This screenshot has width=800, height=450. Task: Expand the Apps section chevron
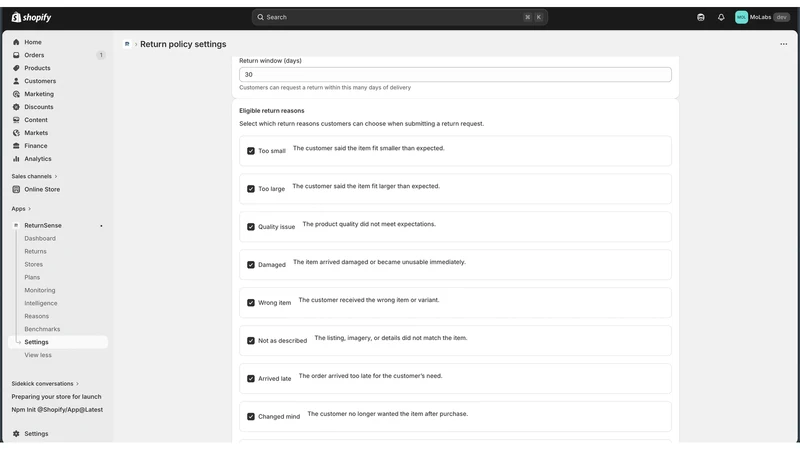tap(30, 209)
